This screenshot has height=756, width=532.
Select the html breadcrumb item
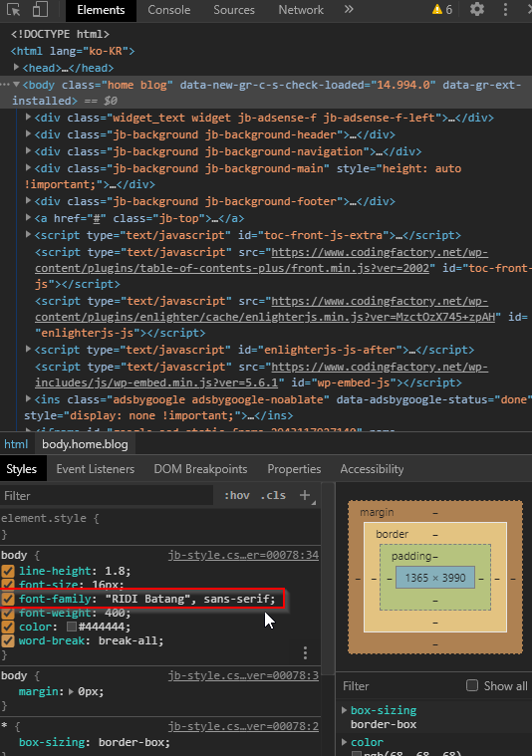tap(16, 444)
